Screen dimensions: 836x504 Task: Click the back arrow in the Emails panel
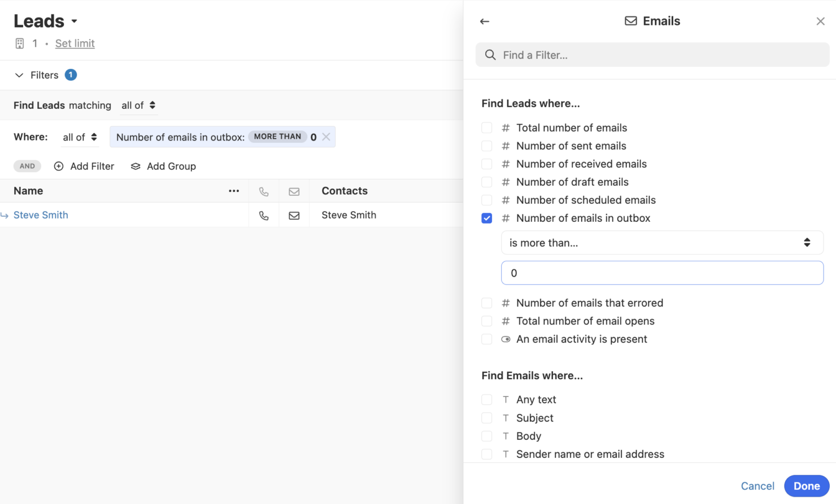click(x=484, y=21)
